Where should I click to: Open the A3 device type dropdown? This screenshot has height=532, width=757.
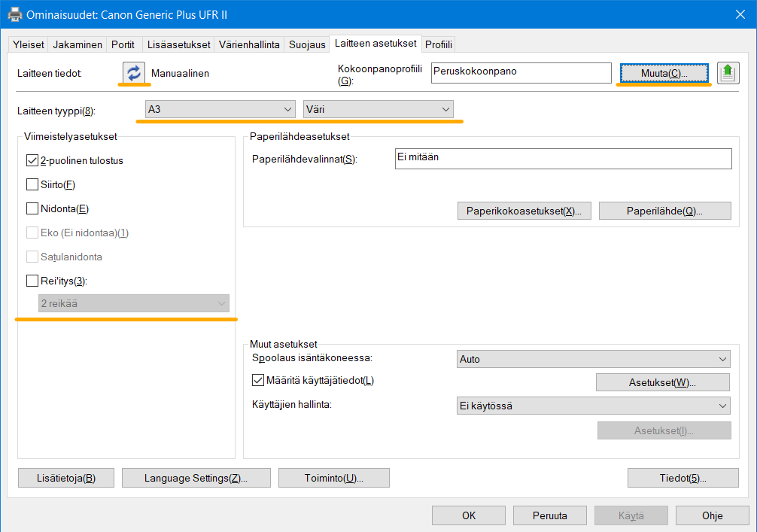(x=220, y=110)
